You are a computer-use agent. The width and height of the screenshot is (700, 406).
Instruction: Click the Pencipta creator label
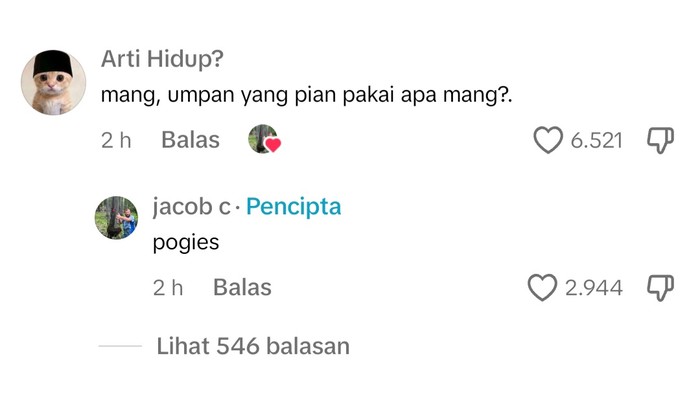[293, 207]
